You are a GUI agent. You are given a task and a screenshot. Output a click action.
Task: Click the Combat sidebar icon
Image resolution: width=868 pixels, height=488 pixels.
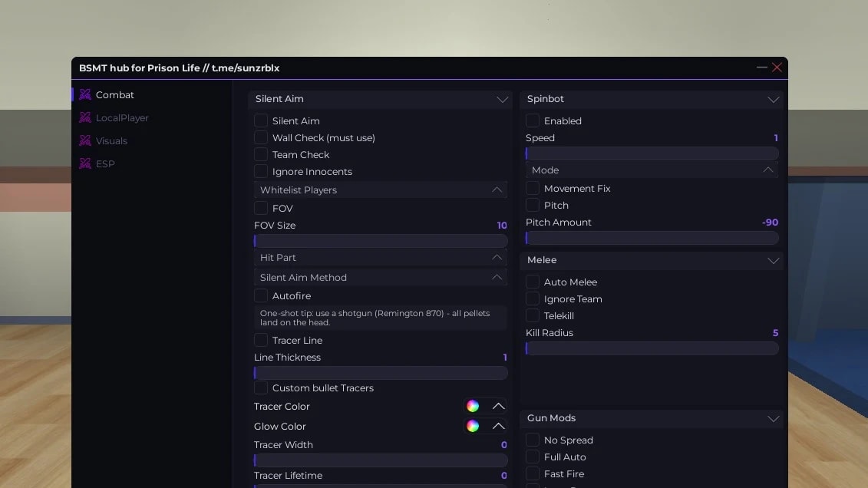pyautogui.click(x=84, y=94)
